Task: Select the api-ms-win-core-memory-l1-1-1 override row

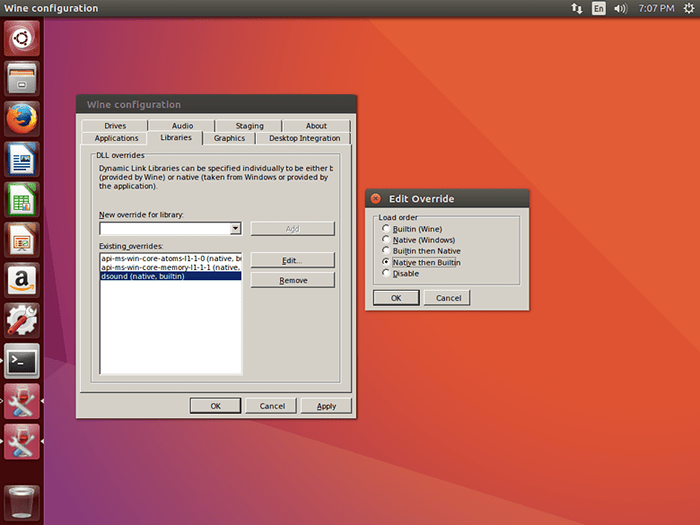Action: [171, 267]
